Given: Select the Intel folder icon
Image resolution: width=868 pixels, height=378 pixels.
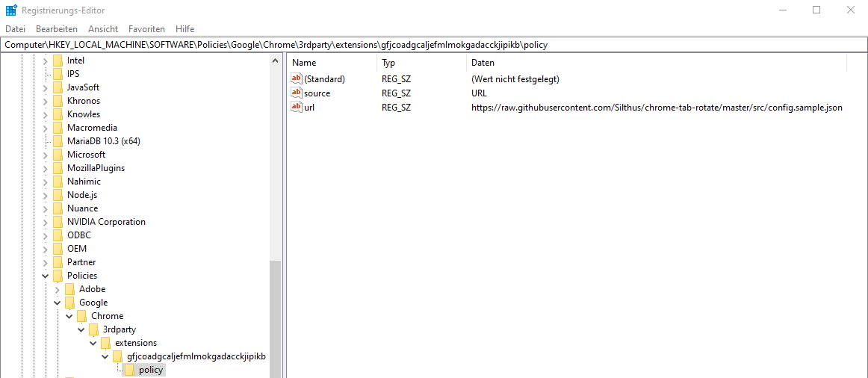Looking at the screenshot, I should tap(58, 61).
